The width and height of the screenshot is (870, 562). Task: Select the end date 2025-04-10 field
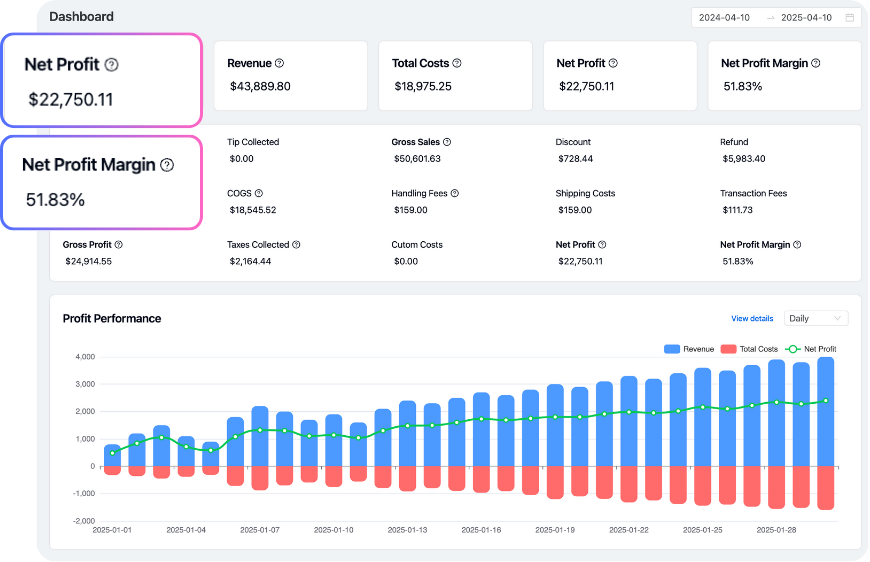point(806,18)
